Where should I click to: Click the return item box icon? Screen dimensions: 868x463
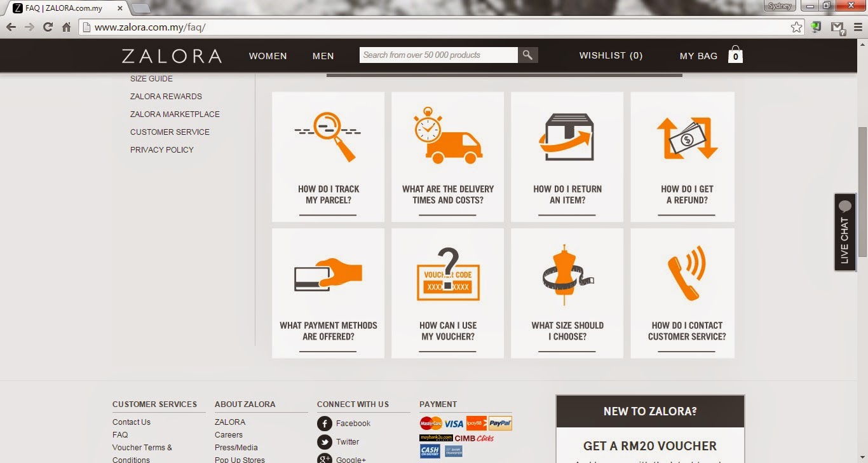tap(567, 137)
